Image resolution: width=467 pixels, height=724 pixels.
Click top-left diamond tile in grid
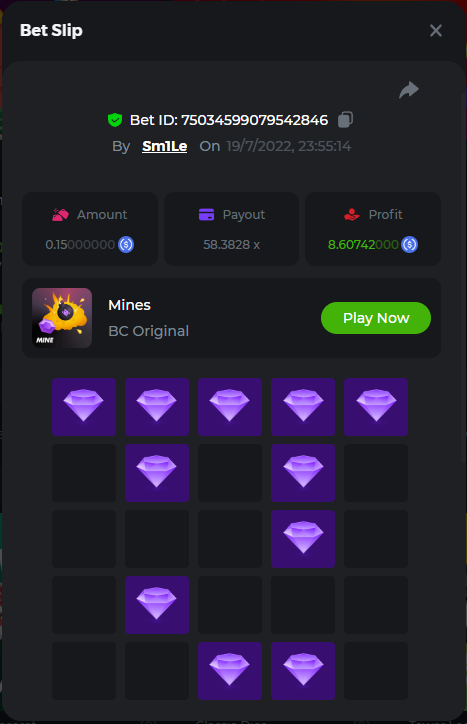click(x=84, y=407)
